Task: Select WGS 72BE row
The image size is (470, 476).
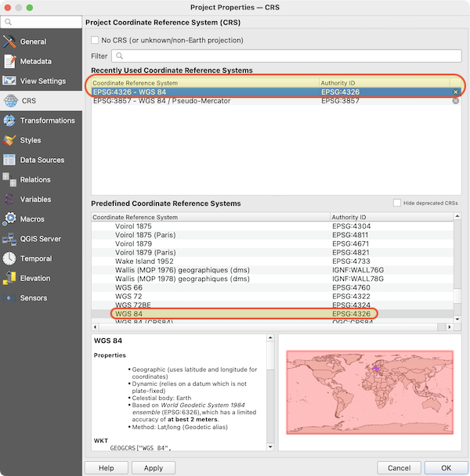Action: tap(273, 305)
